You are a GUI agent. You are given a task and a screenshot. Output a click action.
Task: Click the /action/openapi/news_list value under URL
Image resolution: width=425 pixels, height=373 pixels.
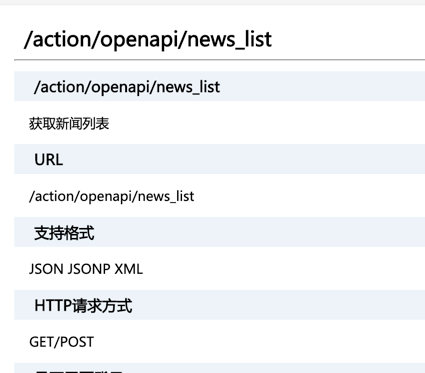tap(111, 196)
